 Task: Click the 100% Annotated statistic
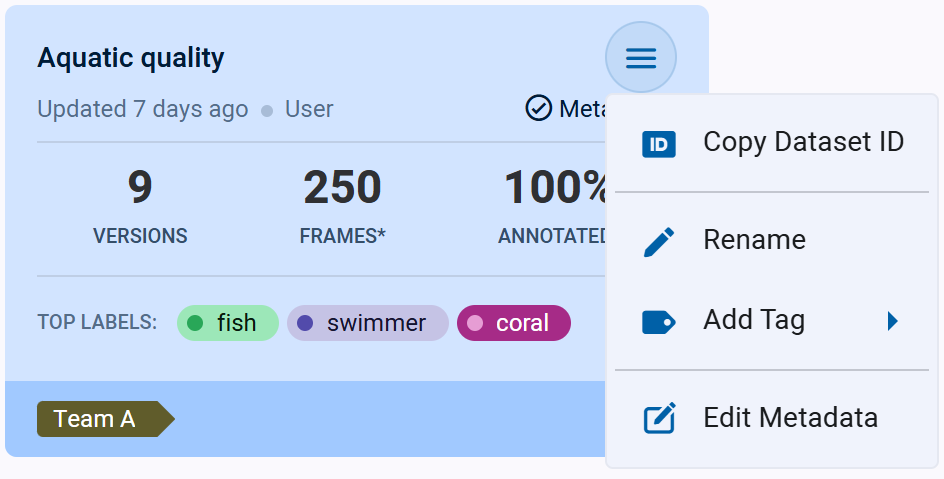point(555,207)
